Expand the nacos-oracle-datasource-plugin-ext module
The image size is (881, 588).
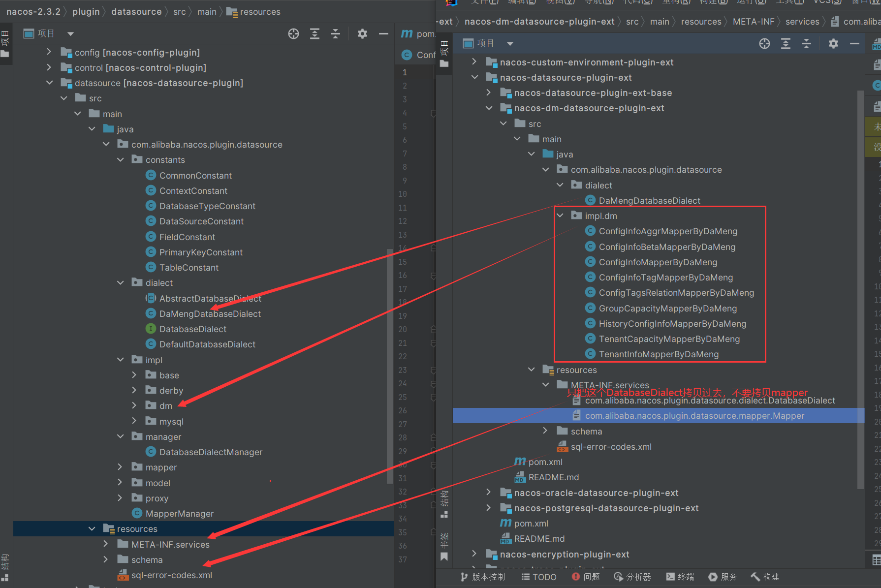(489, 493)
